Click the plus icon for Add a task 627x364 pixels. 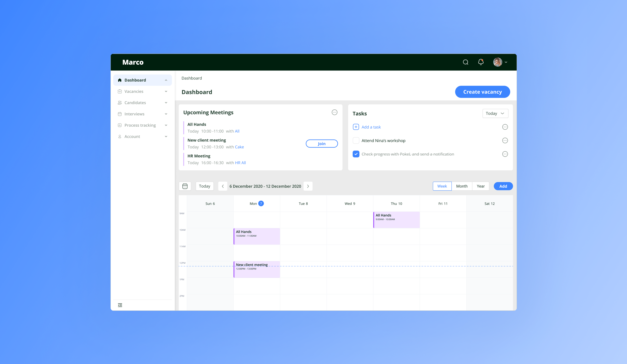[x=356, y=127]
